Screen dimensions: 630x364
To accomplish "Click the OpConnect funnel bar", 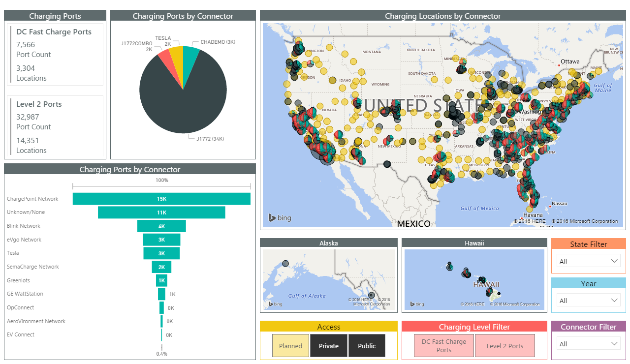I will pyautogui.click(x=161, y=307).
